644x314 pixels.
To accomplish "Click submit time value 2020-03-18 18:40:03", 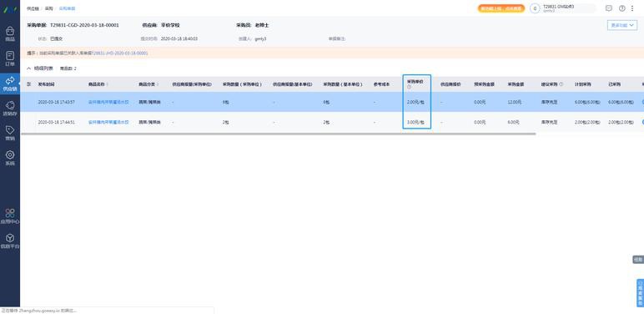I will tap(179, 38).
